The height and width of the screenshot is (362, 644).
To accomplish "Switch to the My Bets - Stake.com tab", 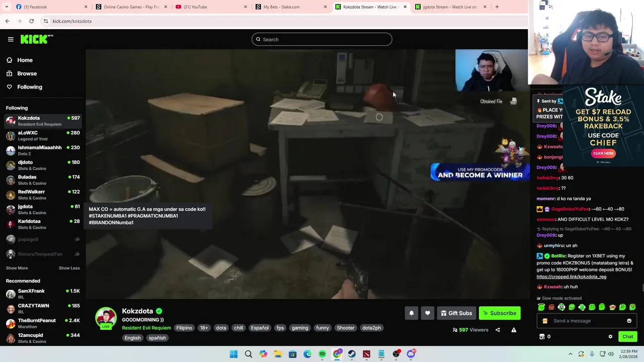I will pos(290,7).
